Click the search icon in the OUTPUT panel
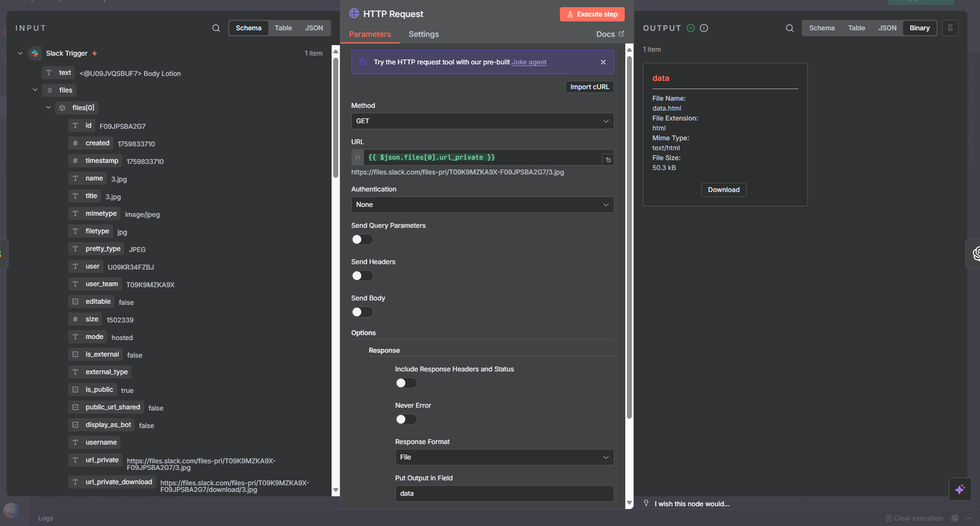This screenshot has width=980, height=526. [789, 28]
